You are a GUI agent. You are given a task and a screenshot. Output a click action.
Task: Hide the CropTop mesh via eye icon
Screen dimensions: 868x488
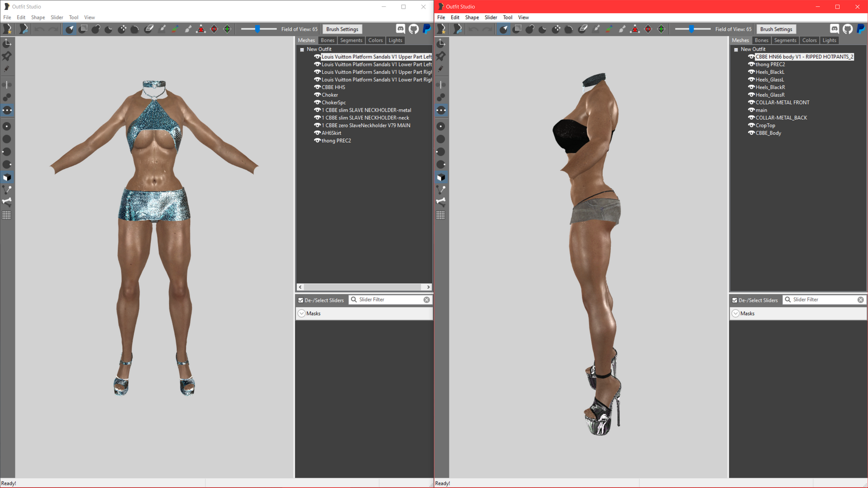751,125
